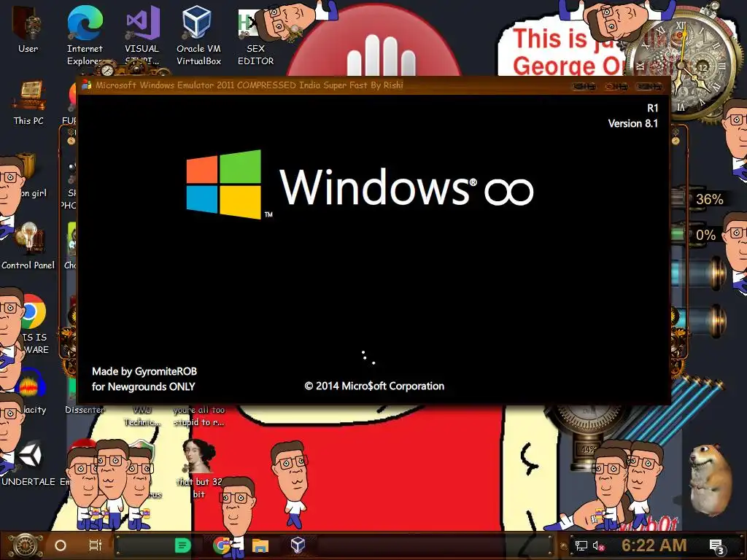The image size is (747, 560).
Task: Switch to VirtualBox in the taskbar
Action: (298, 544)
